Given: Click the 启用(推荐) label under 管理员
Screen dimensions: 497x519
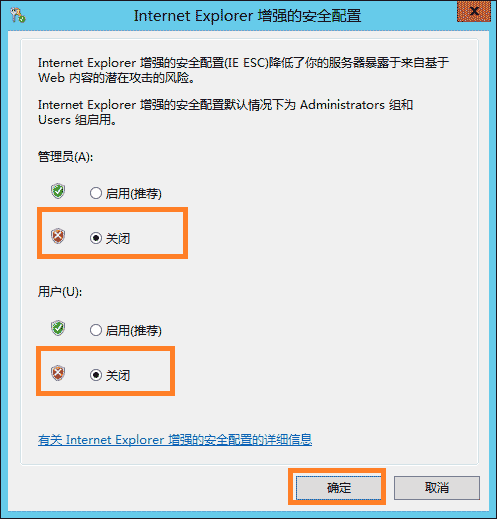Looking at the screenshot, I should (134, 193).
